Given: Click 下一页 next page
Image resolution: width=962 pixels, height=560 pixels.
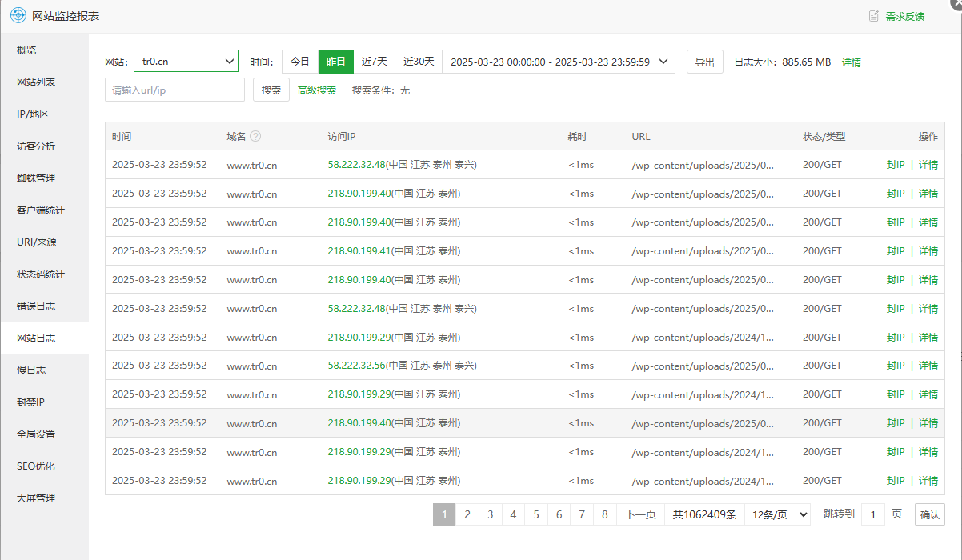Looking at the screenshot, I should point(640,514).
